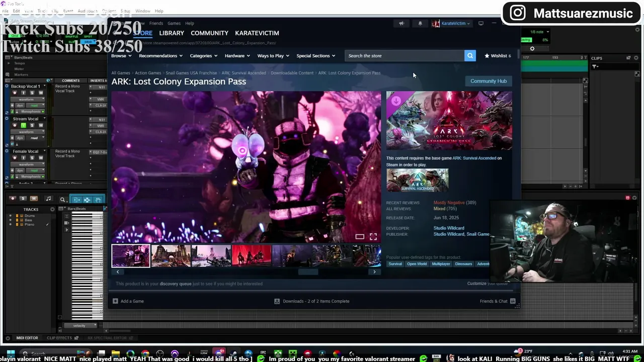Open the Browse store dropdown
This screenshot has height=362, width=644.
tap(121, 56)
